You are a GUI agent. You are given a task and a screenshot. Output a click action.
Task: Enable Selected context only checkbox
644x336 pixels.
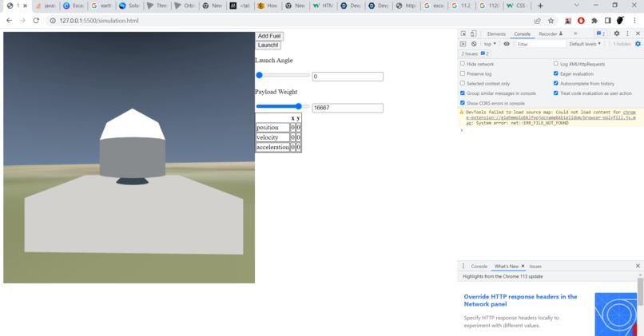pos(463,83)
